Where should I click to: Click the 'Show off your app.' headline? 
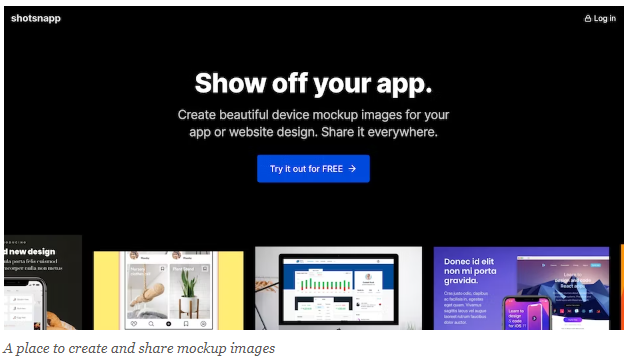coord(313,83)
